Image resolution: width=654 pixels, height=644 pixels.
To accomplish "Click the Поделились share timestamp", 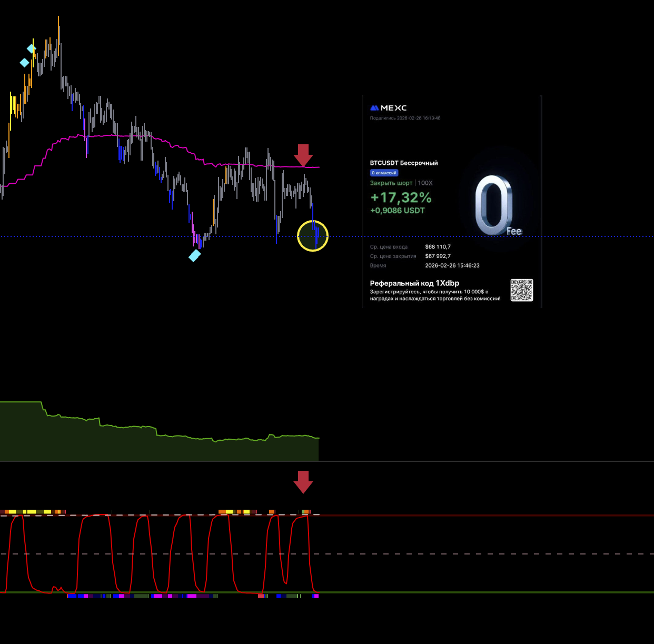I will [405, 118].
